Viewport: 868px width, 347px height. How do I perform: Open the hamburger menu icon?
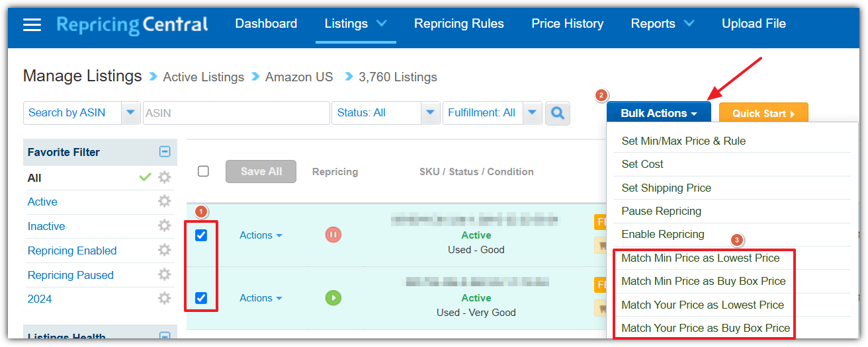point(32,24)
